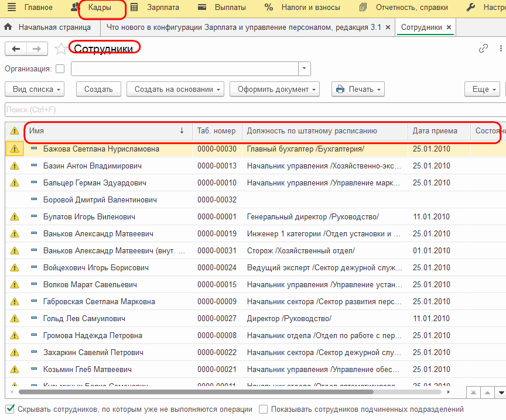Click the Организация input field
Screen dimensions: 506x420
184,68
